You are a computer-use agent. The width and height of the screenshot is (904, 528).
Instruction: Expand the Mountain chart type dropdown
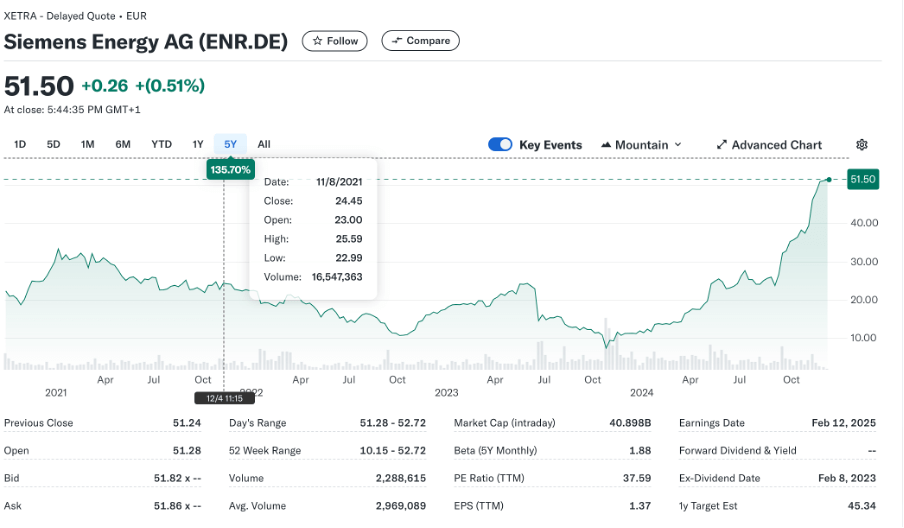coord(641,145)
